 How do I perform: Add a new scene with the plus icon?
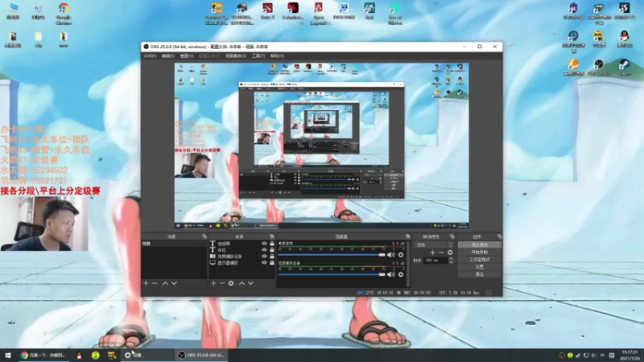click(x=146, y=283)
